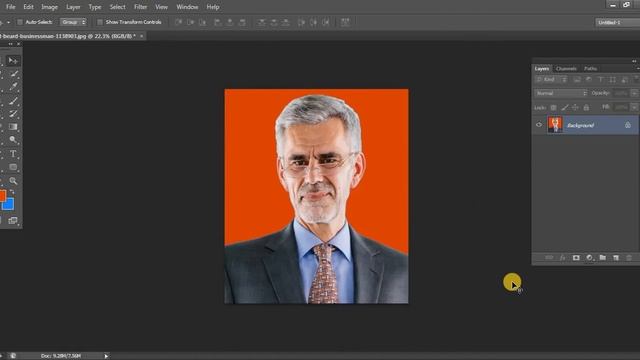Open the Kind layer filter dropdown

(551, 80)
